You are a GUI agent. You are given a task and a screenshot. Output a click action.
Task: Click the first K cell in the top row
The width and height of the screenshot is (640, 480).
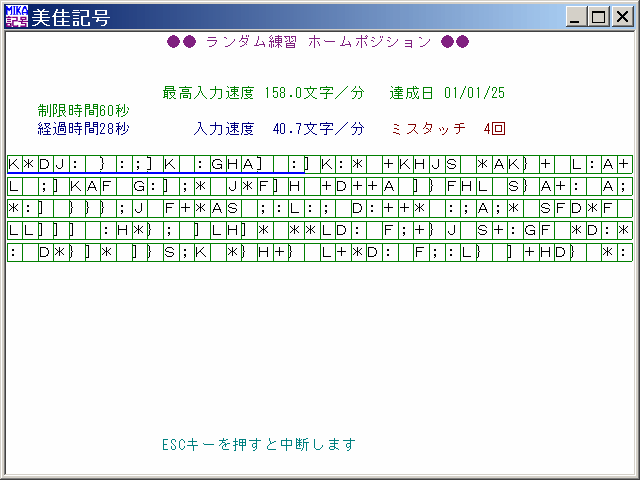pos(13,163)
